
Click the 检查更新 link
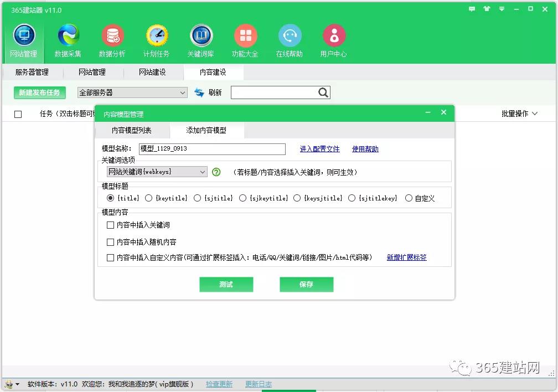[x=219, y=384]
